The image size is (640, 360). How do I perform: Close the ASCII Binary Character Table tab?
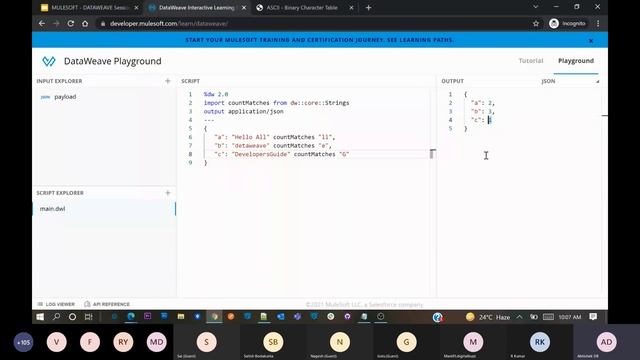(x=351, y=8)
